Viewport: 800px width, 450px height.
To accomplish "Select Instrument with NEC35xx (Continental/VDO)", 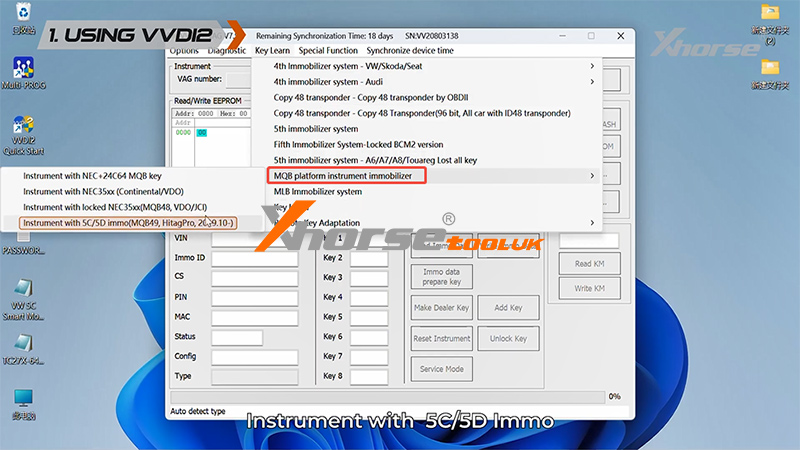I will [103, 191].
